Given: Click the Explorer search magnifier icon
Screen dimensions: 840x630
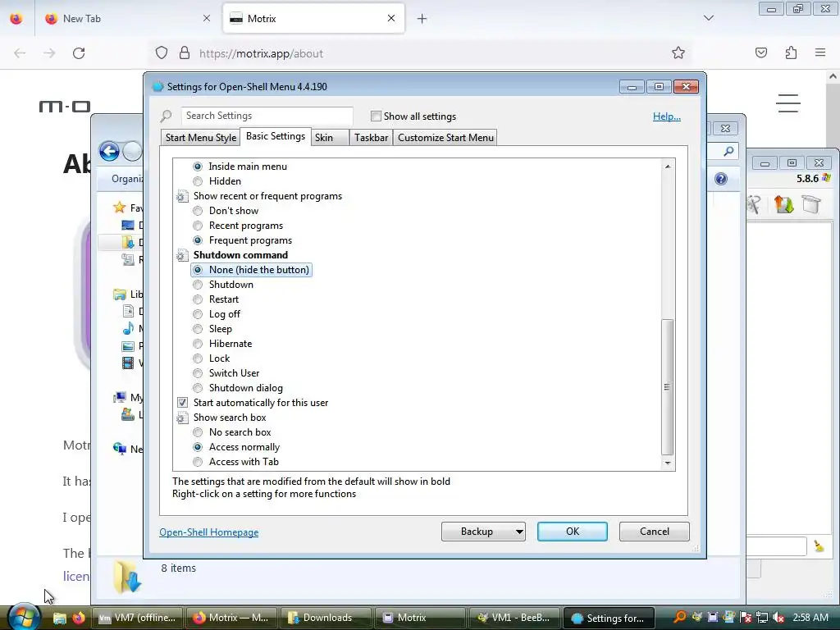Looking at the screenshot, I should click(x=728, y=152).
